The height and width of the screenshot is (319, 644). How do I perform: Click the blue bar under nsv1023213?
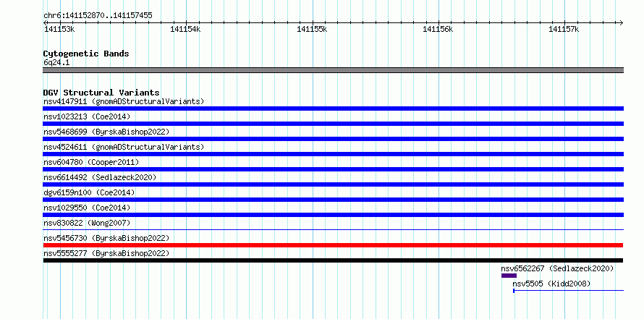click(333, 124)
